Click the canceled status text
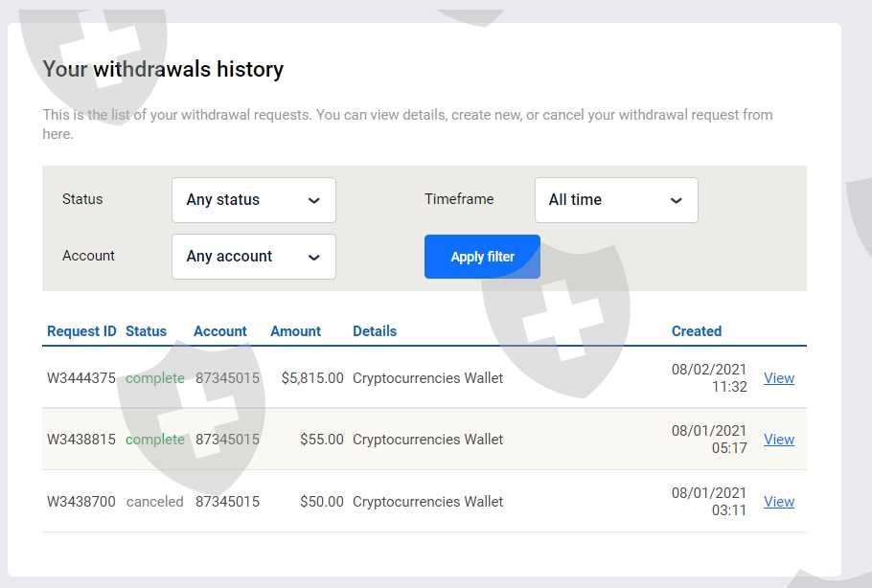Image resolution: width=872 pixels, height=588 pixels. coord(154,502)
